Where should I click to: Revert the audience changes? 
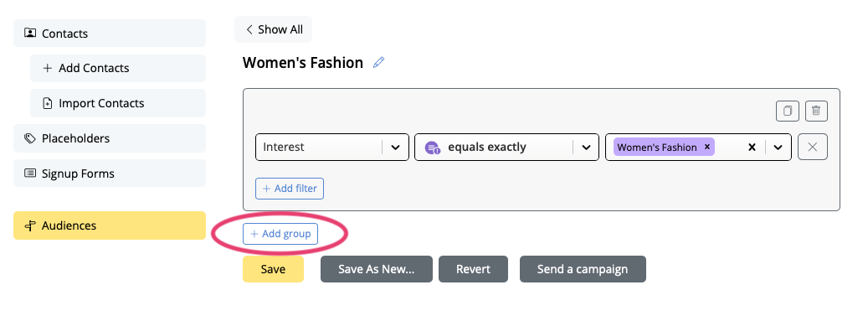(x=473, y=269)
